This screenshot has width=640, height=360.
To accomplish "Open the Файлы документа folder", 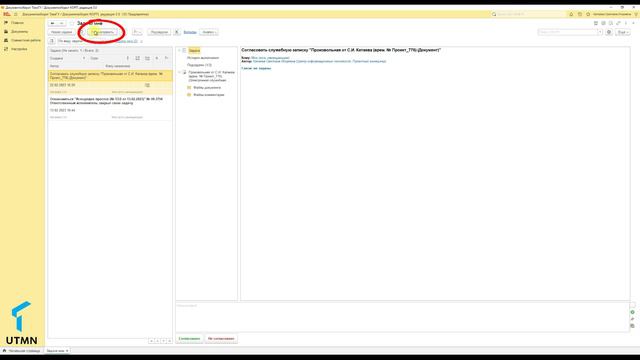I will [x=207, y=88].
